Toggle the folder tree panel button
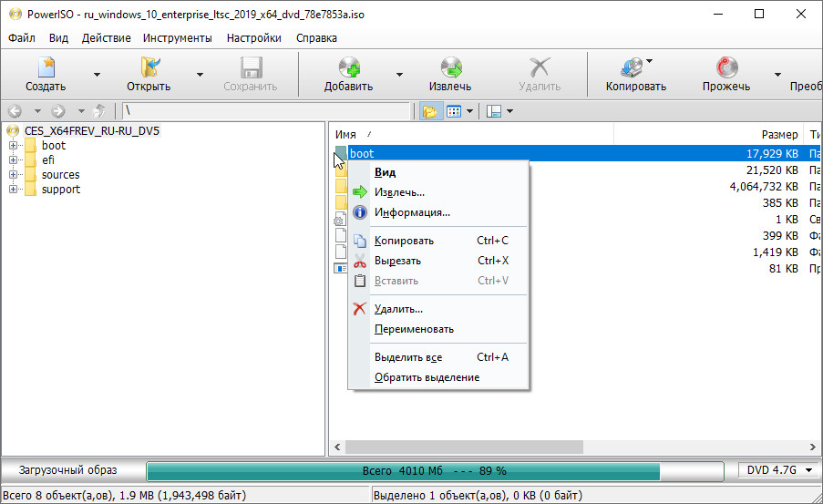This screenshot has width=823, height=504. click(x=428, y=111)
